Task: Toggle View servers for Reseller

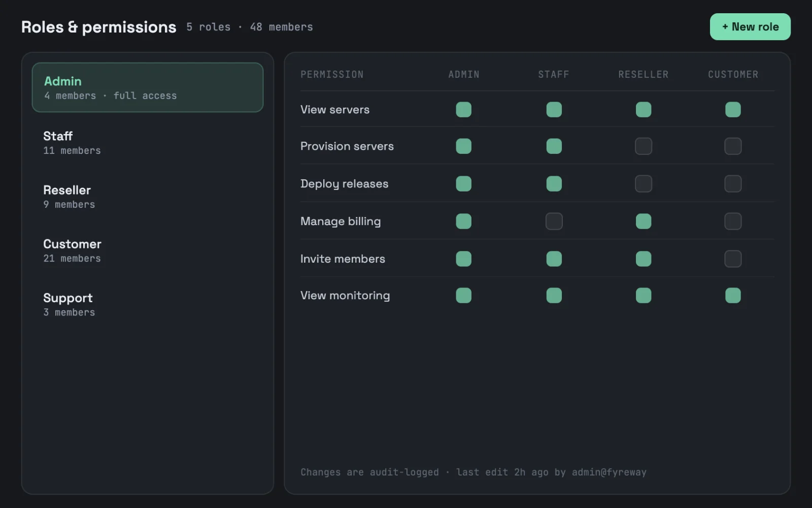Action: [x=644, y=110]
